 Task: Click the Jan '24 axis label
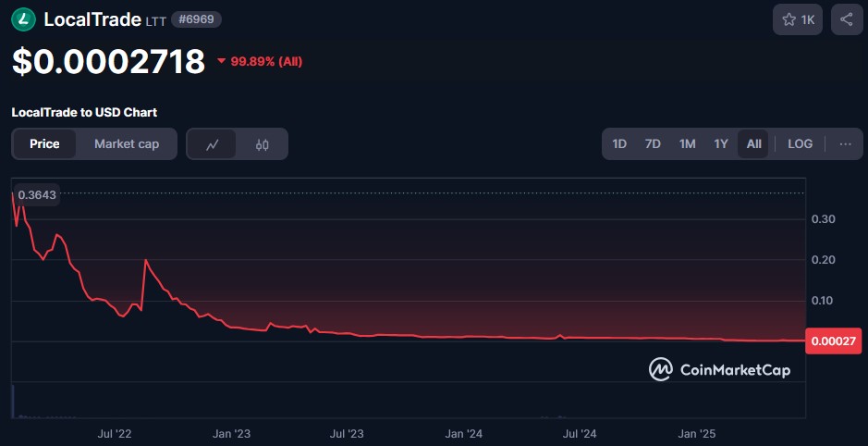(463, 433)
